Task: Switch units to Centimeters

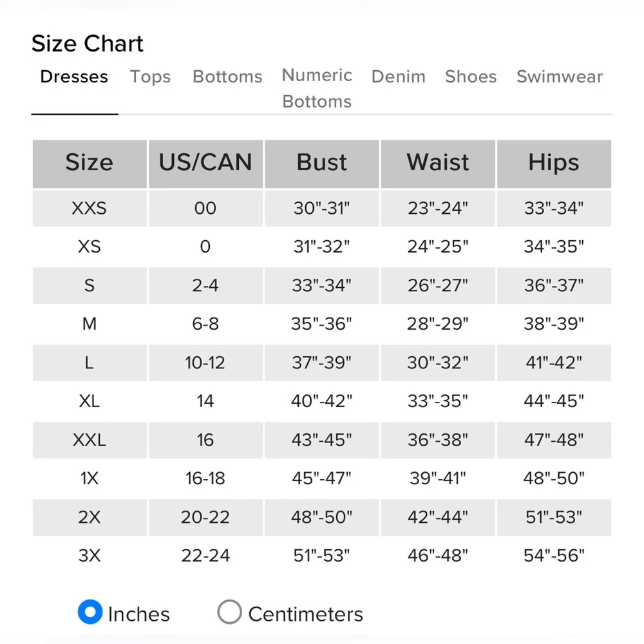Action: pos(230,612)
